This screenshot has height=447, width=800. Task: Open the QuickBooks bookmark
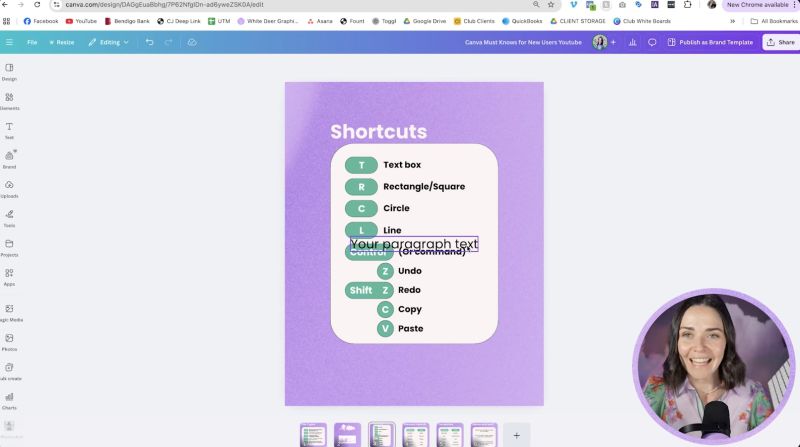522,21
